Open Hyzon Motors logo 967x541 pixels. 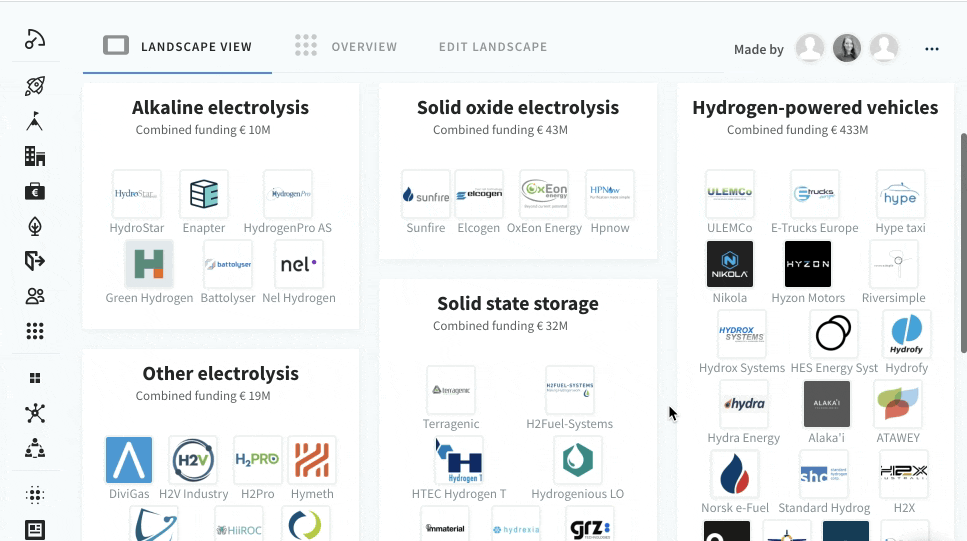point(808,264)
